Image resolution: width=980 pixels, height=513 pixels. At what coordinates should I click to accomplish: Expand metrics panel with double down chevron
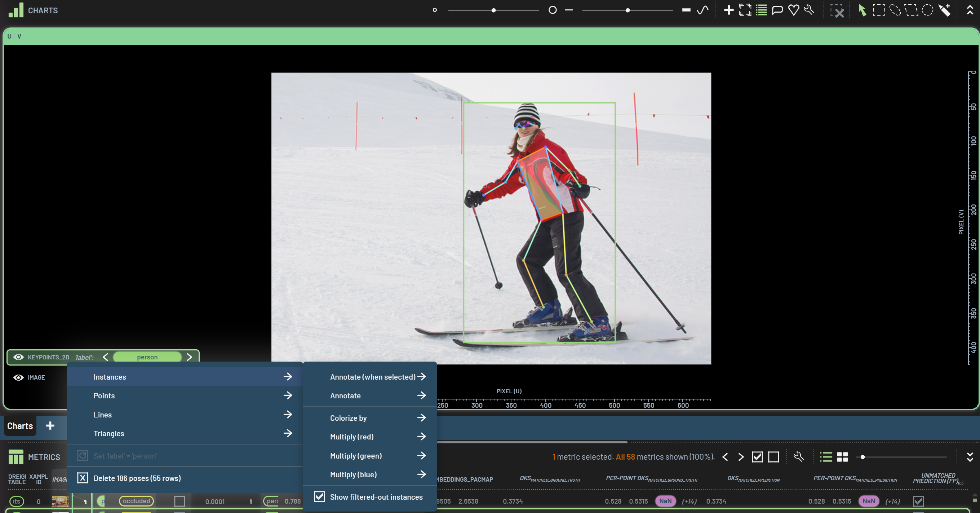[x=970, y=457]
